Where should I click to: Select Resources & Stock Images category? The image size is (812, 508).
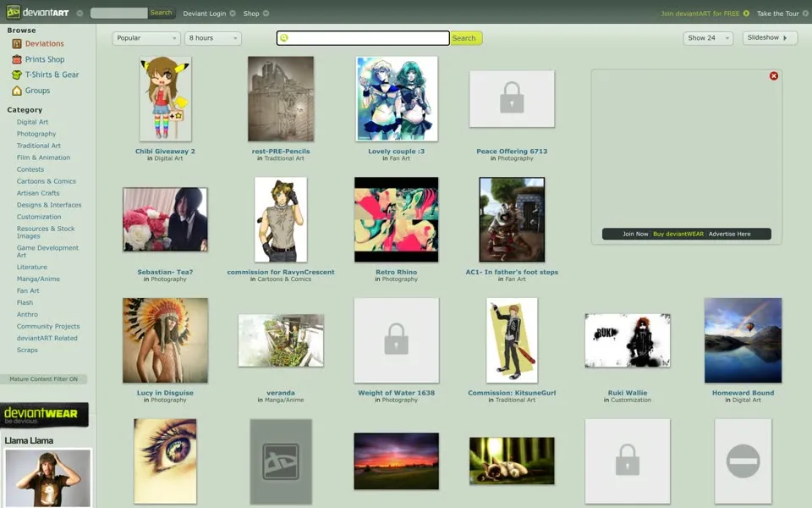[x=46, y=232]
